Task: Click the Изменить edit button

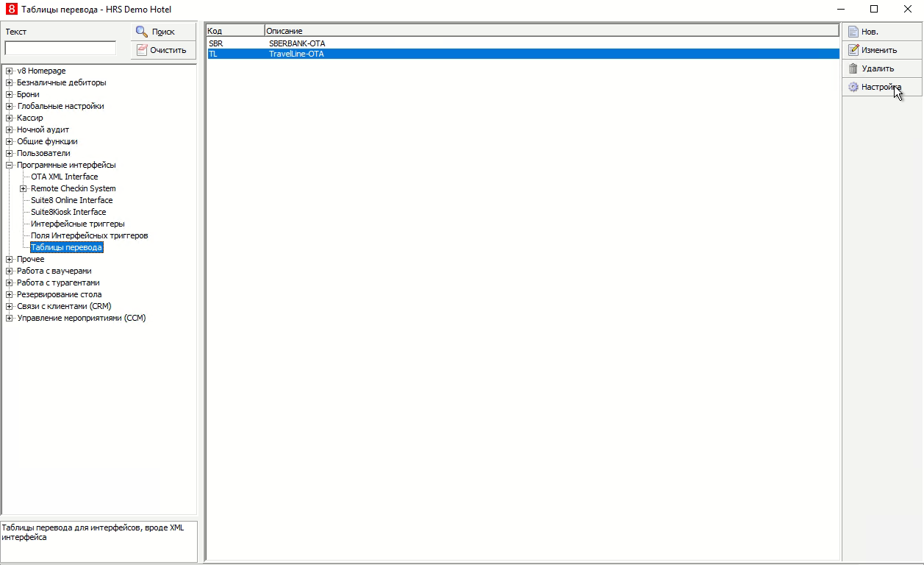Action: 882,50
